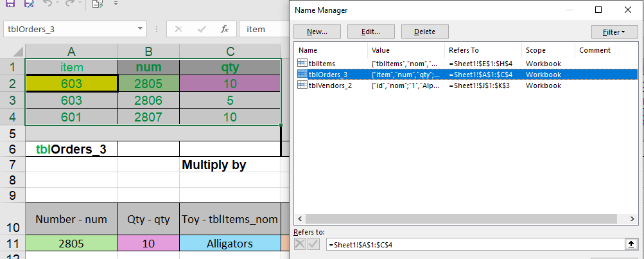Click the greyed checkmark beside Refers to
The height and width of the screenshot is (259, 644).
coord(313,244)
